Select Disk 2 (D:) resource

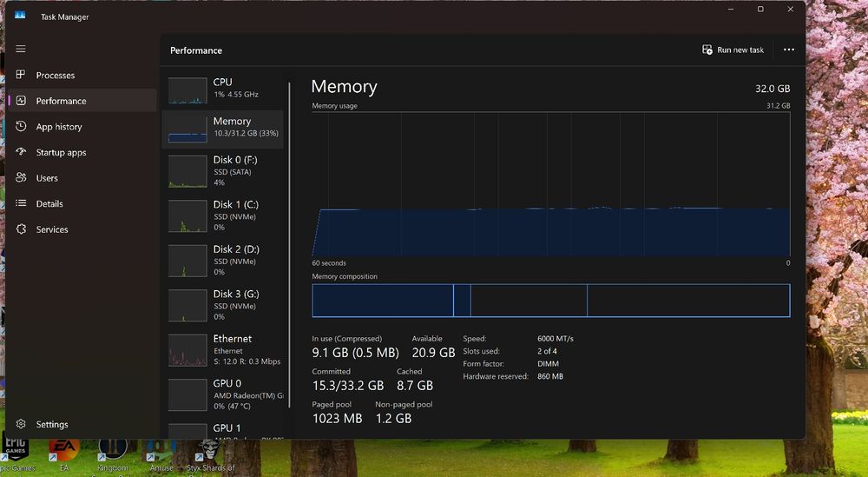(x=222, y=261)
